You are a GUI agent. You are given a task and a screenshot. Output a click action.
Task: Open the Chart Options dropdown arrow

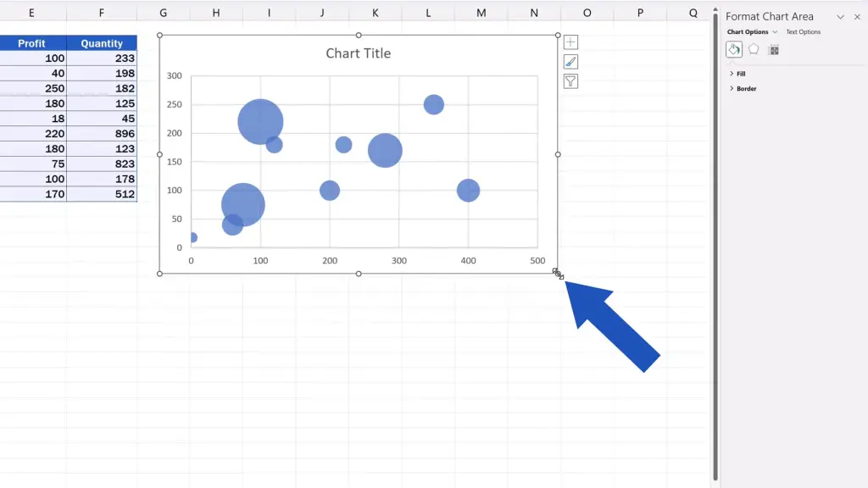[775, 32]
